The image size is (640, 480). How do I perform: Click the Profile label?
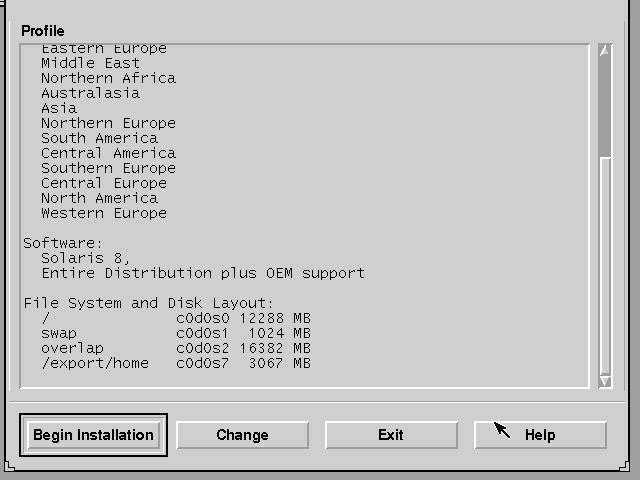[x=43, y=31]
